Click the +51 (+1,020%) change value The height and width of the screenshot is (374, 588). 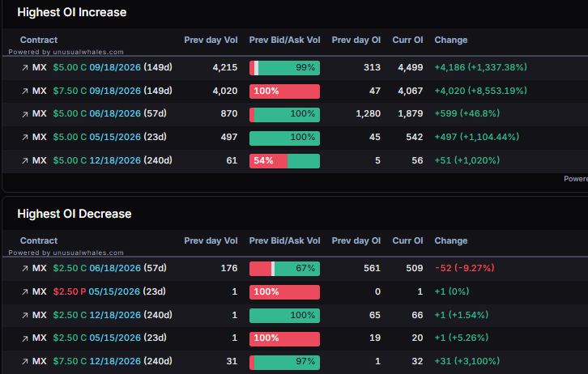pyautogui.click(x=467, y=160)
